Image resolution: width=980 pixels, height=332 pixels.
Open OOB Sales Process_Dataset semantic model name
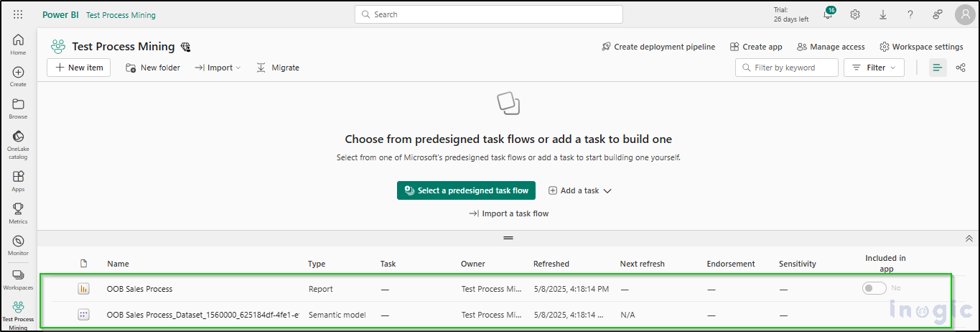(202, 315)
